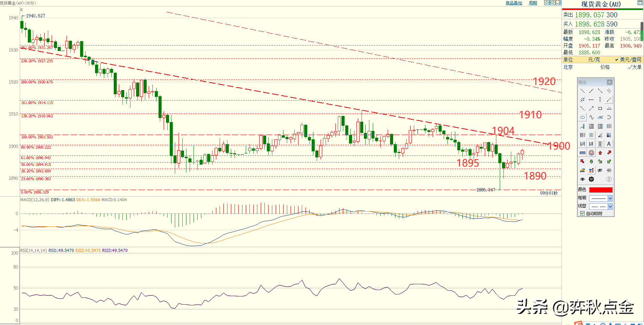Pick the red 颜色 color swatch
This screenshot has height=325, width=644.
pyautogui.click(x=601, y=190)
